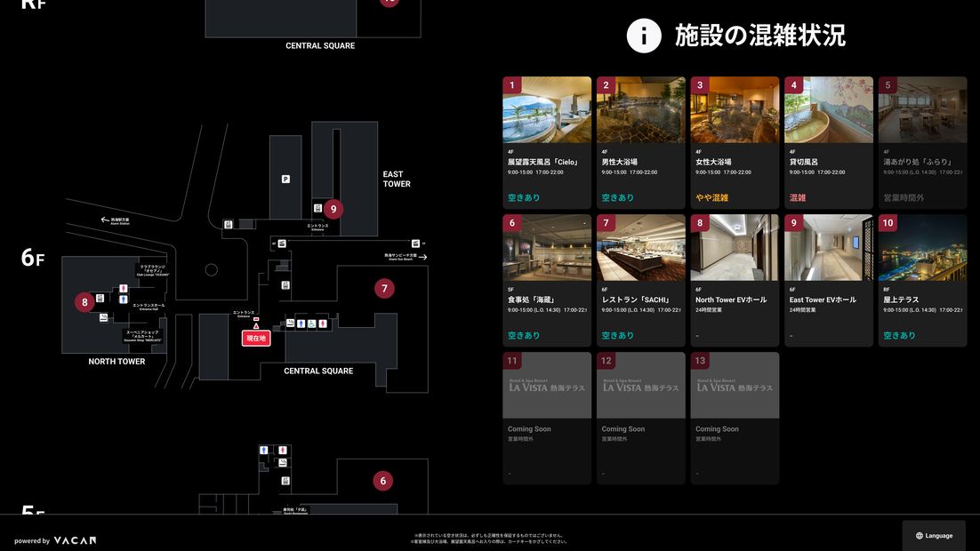Click the women's restroom icon on the 5F map
980x551 pixels.
(x=283, y=451)
